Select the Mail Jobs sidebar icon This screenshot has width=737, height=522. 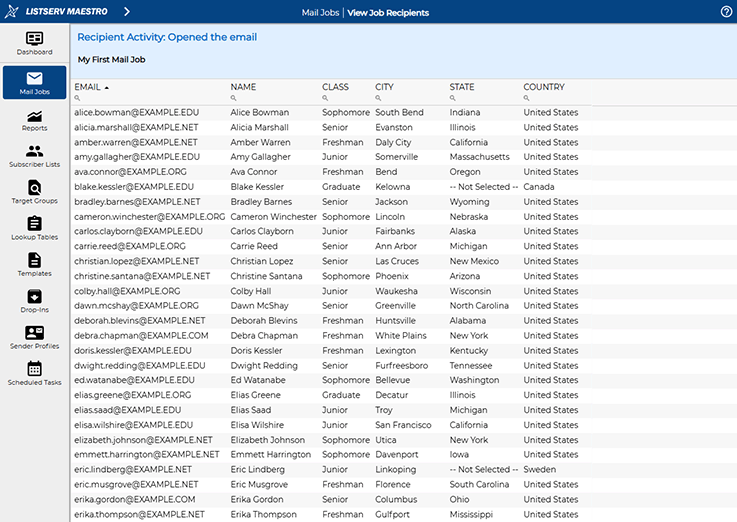(x=34, y=83)
